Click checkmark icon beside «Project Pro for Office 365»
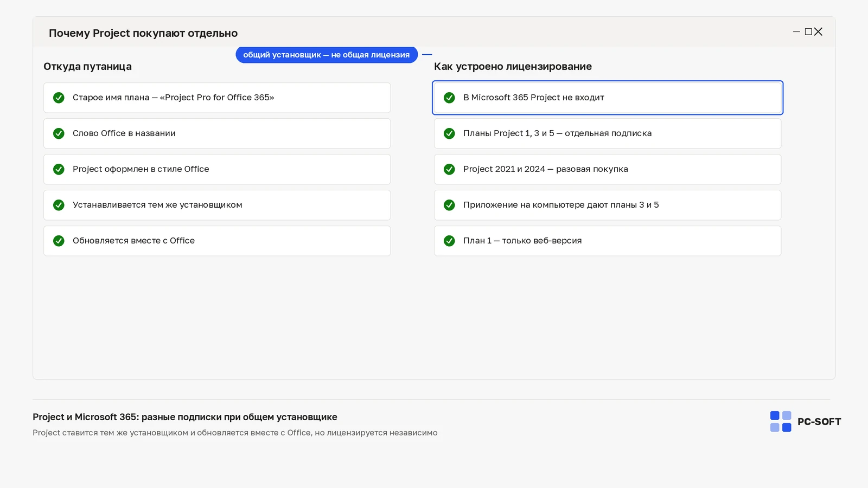 click(x=59, y=98)
